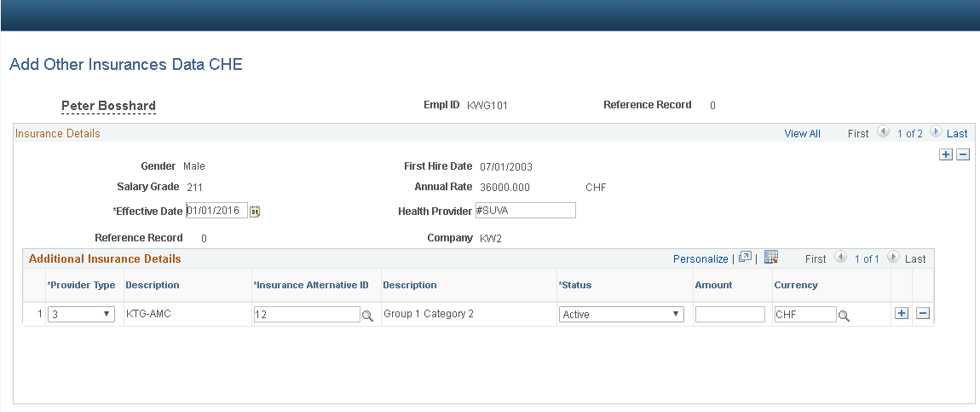
Task: Click the First Hire Date 07/01/2003
Action: point(506,167)
